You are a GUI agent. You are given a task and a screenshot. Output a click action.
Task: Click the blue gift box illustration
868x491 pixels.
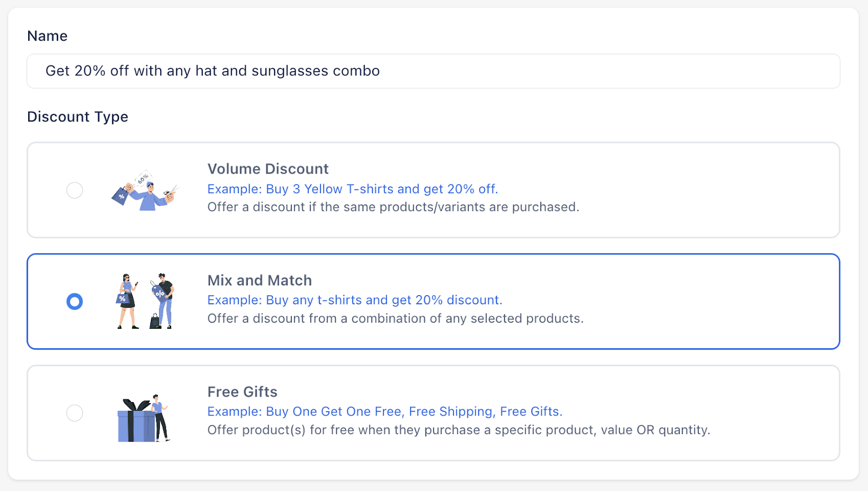click(135, 422)
